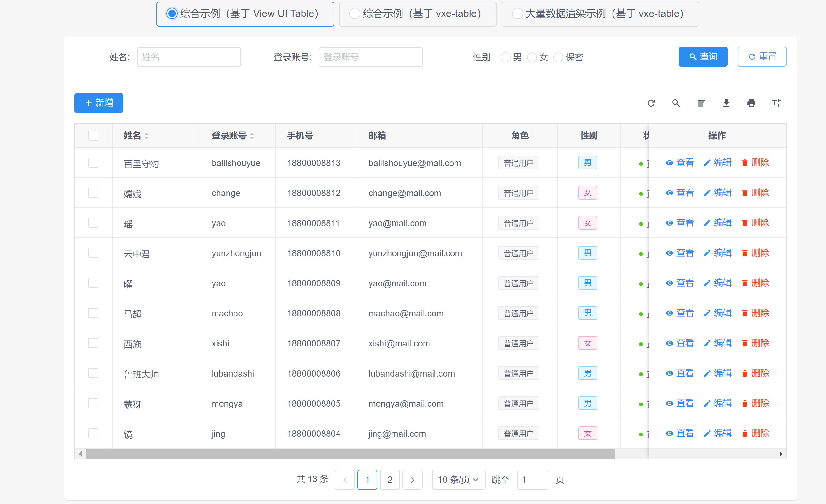Check the 镜 row checkbox

tap(93, 433)
